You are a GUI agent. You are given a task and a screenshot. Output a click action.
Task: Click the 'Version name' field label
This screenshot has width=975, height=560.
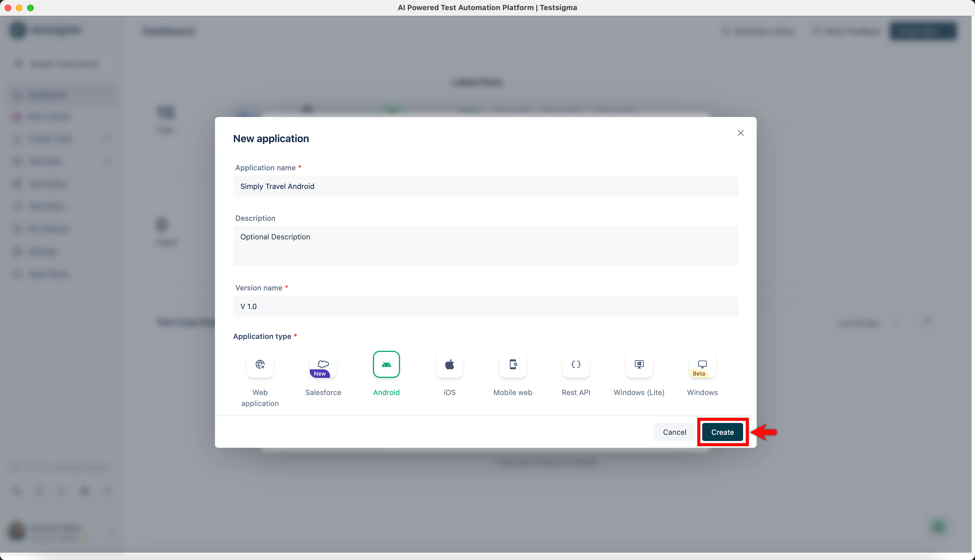point(259,288)
